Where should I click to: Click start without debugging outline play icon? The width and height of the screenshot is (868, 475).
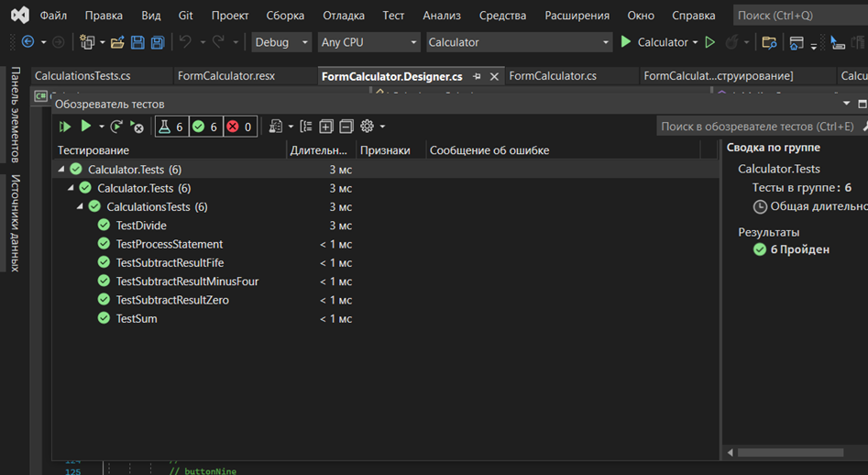[x=709, y=42]
